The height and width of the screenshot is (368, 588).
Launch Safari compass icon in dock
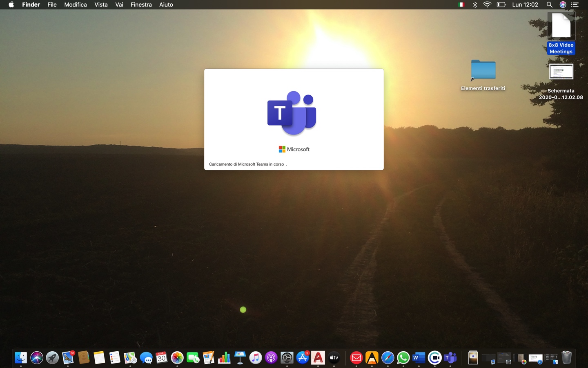pos(388,358)
